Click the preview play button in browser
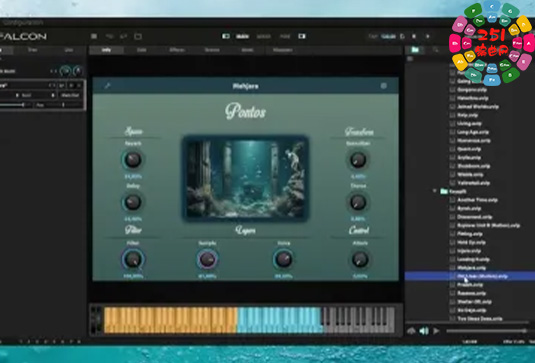This screenshot has height=363, width=535. [x=436, y=331]
